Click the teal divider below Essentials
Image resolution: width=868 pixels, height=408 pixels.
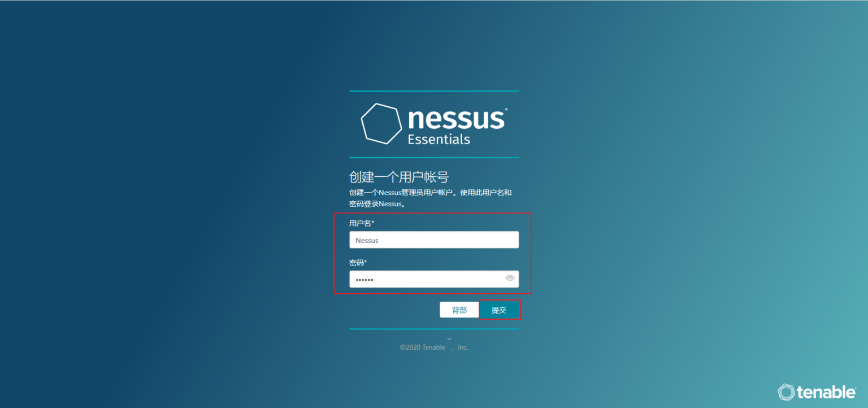(x=434, y=158)
